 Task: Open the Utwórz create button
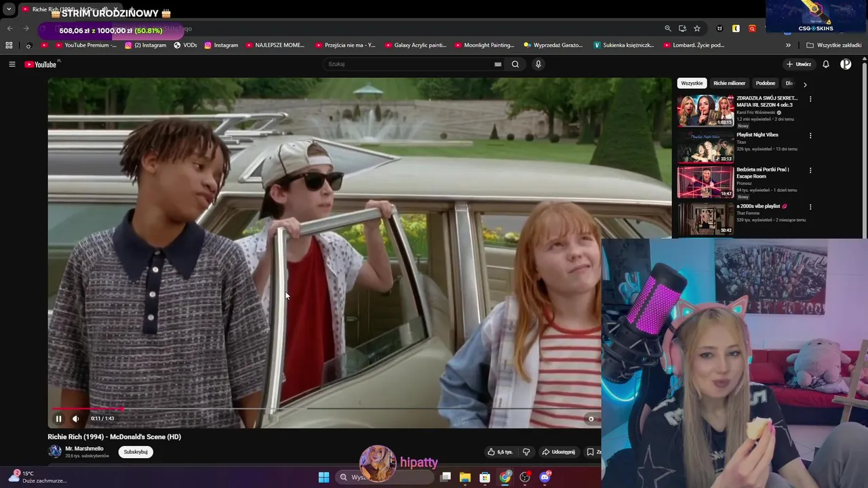tap(799, 64)
